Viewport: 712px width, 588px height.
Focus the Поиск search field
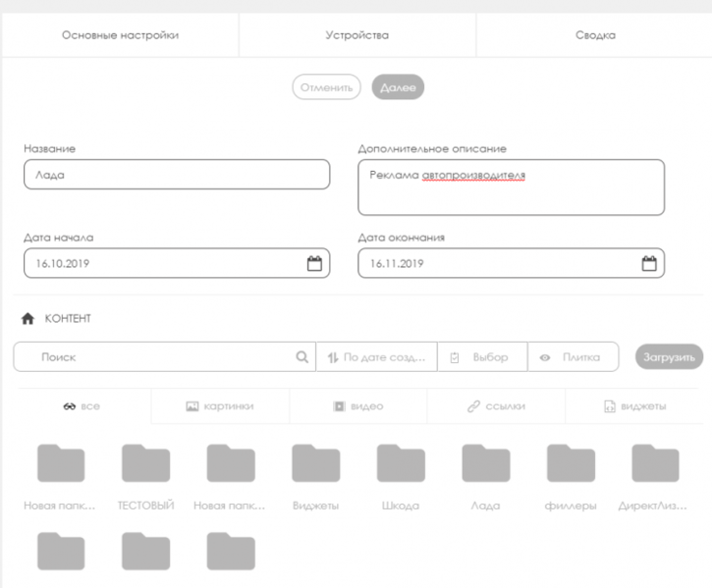click(x=164, y=357)
